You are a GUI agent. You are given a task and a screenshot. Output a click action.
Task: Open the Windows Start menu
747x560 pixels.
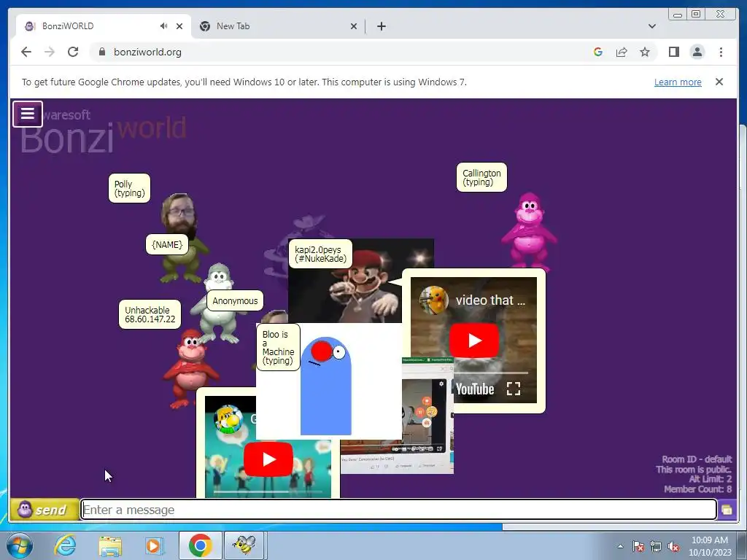(x=20, y=545)
